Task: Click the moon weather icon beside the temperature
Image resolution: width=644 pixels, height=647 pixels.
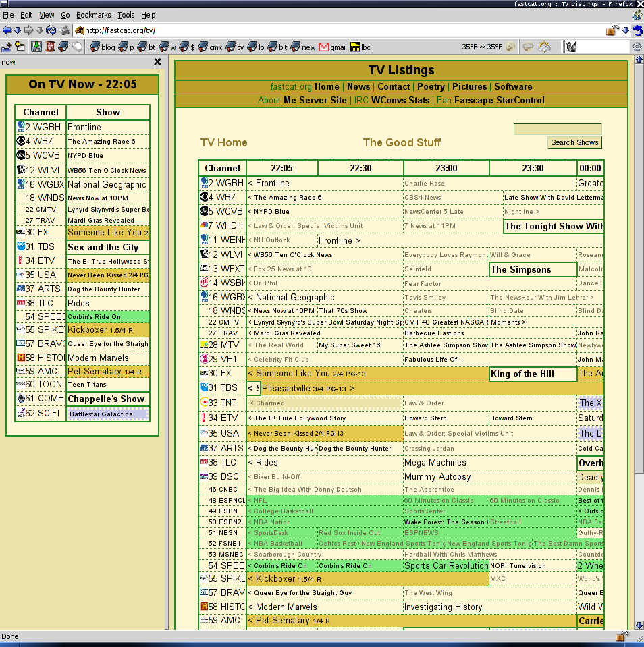Action: pyautogui.click(x=510, y=47)
